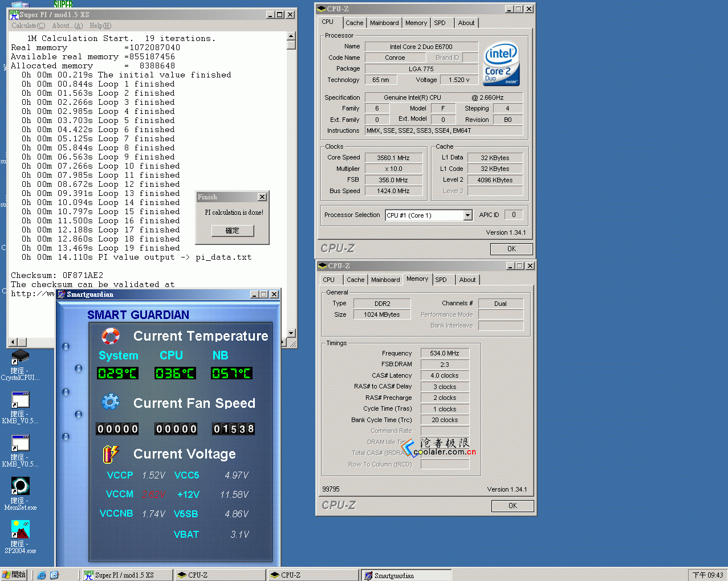Select the MemSet.exe desktop shortcut icon
The image size is (728, 581).
(x=21, y=486)
